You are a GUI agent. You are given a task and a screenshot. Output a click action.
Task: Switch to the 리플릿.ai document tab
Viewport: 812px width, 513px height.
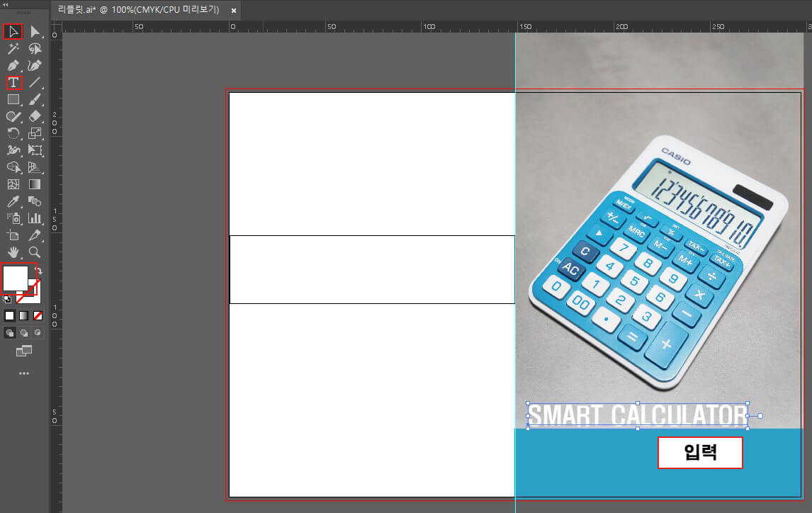[x=138, y=10]
